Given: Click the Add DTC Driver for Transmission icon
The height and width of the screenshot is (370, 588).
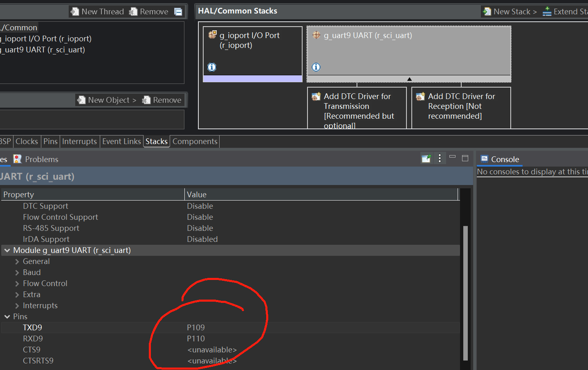Looking at the screenshot, I should coord(316,97).
